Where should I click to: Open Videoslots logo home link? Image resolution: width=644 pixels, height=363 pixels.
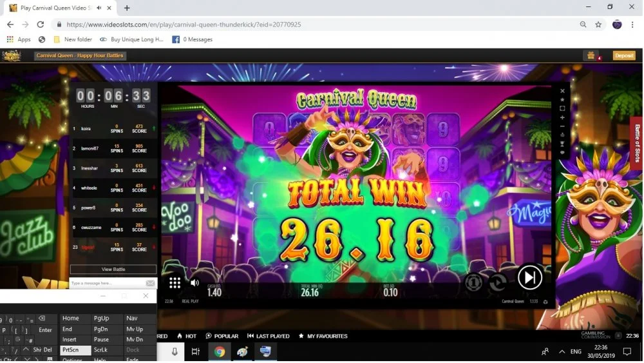point(12,55)
